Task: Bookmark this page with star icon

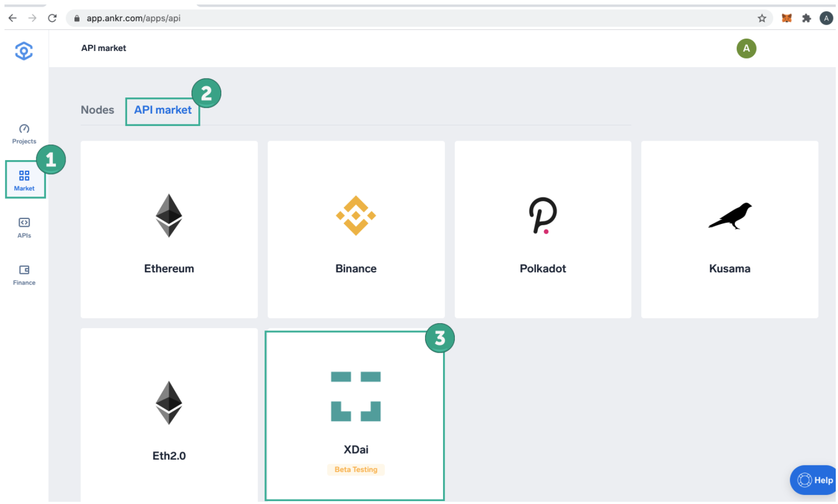Action: tap(762, 18)
